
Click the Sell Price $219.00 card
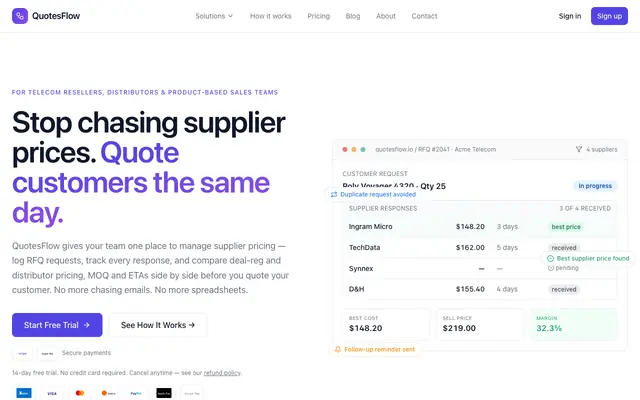(480, 324)
